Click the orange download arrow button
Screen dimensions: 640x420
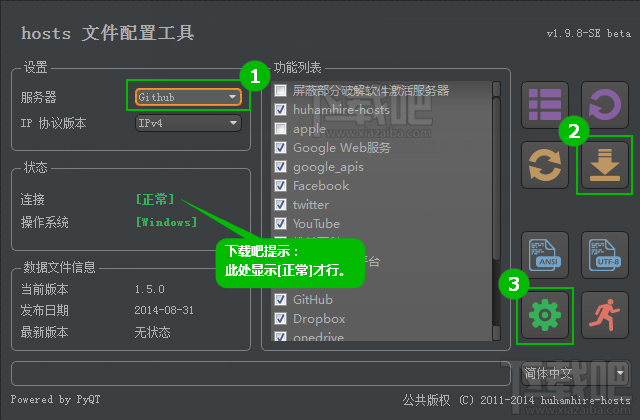pyautogui.click(x=604, y=165)
